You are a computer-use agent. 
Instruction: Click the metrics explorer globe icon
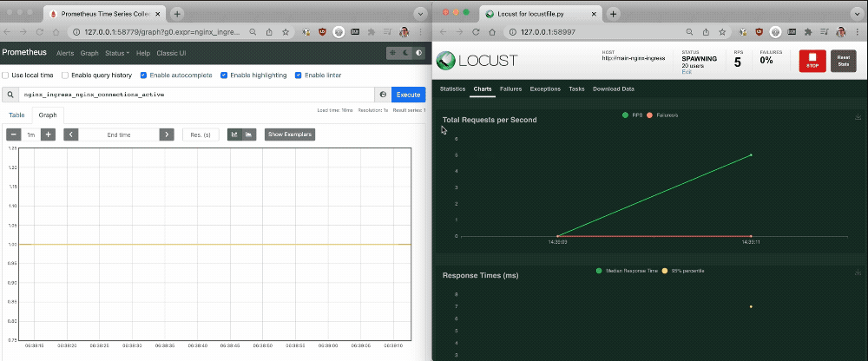tap(383, 94)
